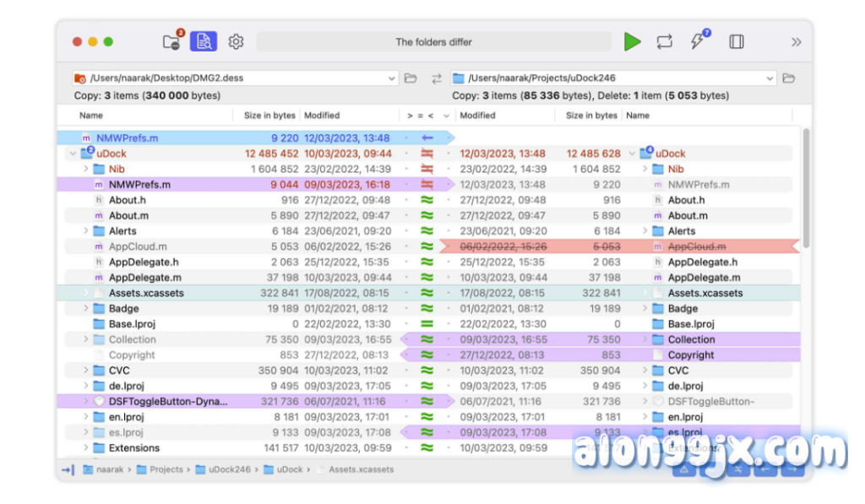Open the quick actions lightning icon
The height and width of the screenshot is (504, 865).
698,41
